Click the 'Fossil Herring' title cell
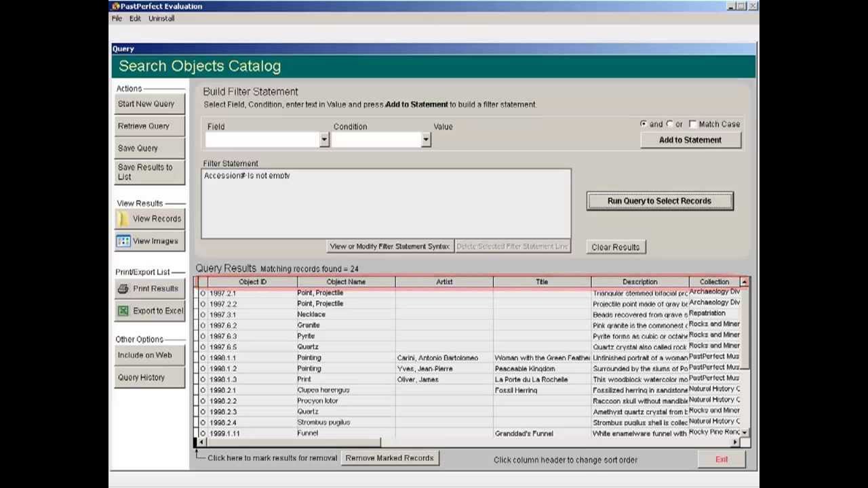This screenshot has width=868, height=488. coord(542,390)
